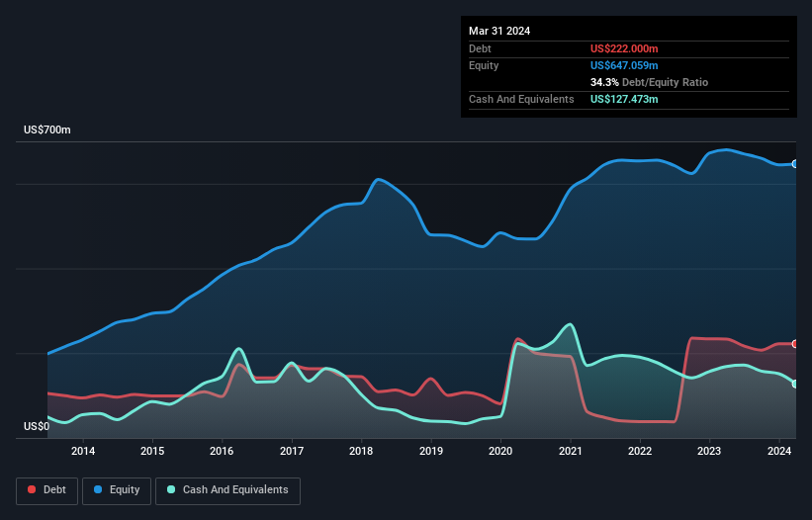
Task: Click the 2022 x-axis label
Action: 640,451
